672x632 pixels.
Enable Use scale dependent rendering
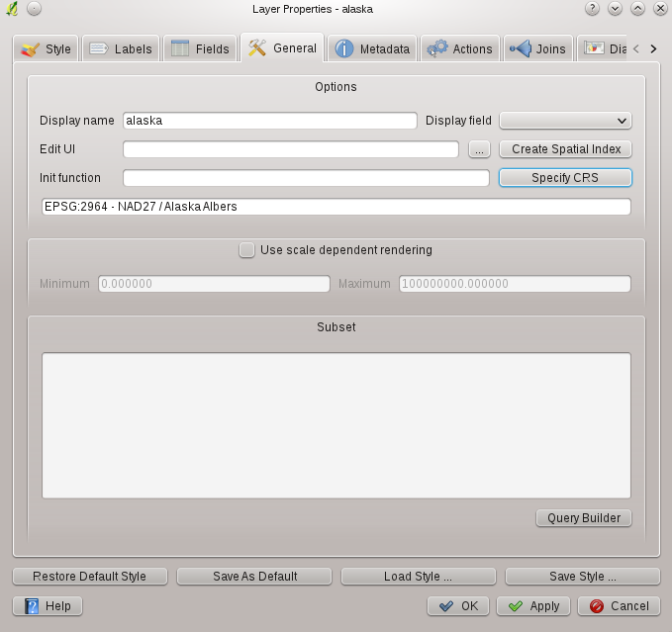(x=246, y=250)
